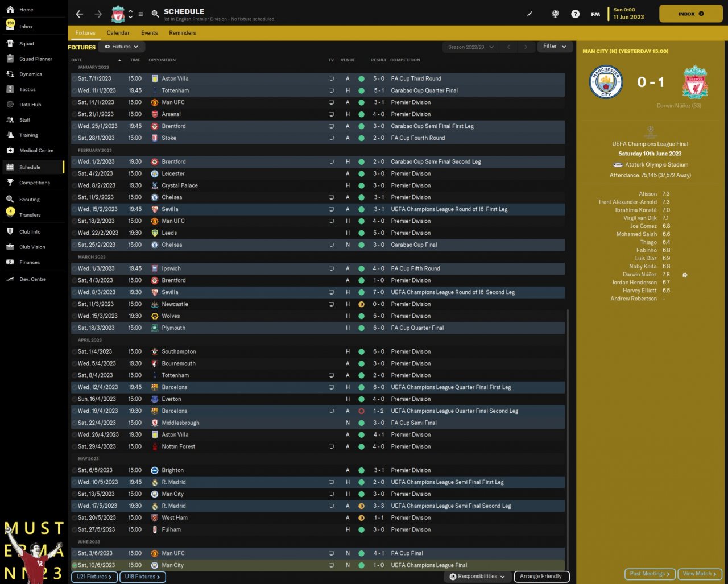Click the TV icon on the Arsenal 21/1/2023 row
728x584 pixels.
point(331,114)
